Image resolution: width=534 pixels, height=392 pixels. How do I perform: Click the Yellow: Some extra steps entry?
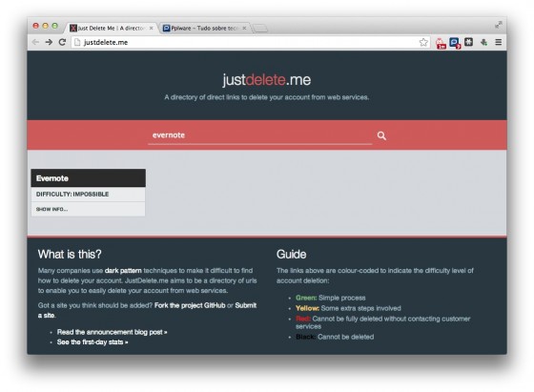point(348,308)
